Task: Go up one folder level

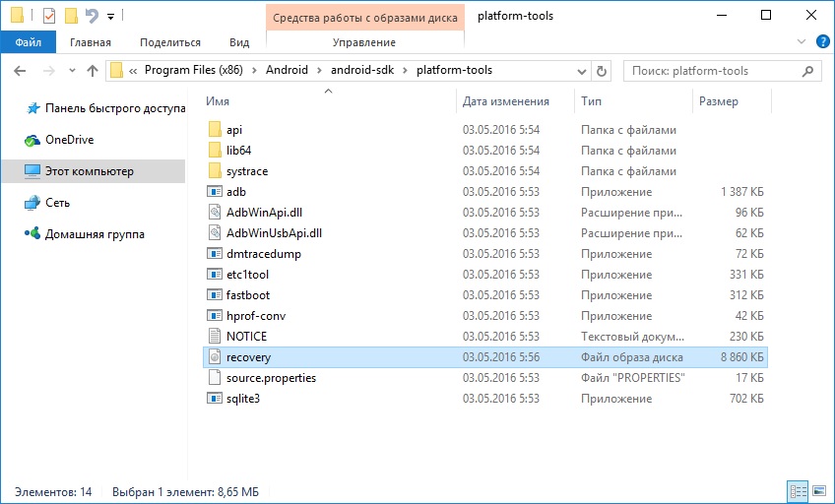Action: point(93,71)
